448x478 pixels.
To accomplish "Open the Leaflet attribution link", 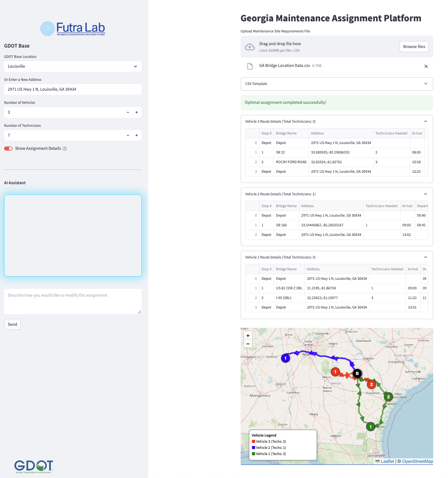I will 387,461.
